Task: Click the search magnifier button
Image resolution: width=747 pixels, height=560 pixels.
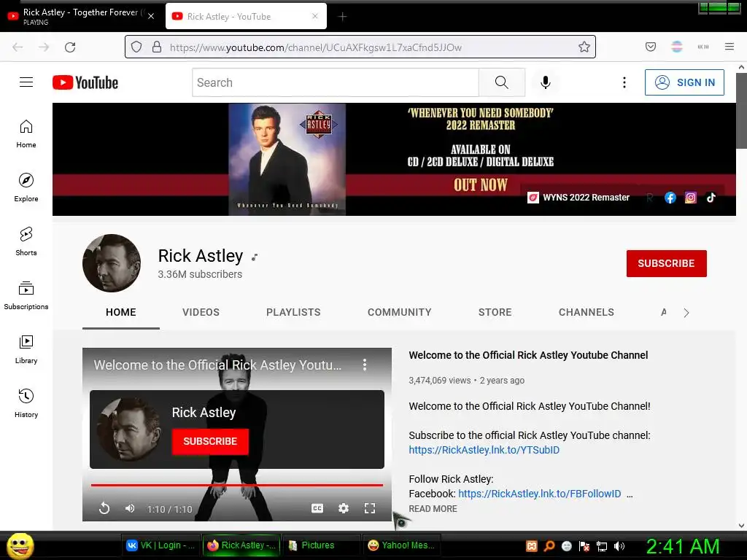Action: tap(502, 82)
